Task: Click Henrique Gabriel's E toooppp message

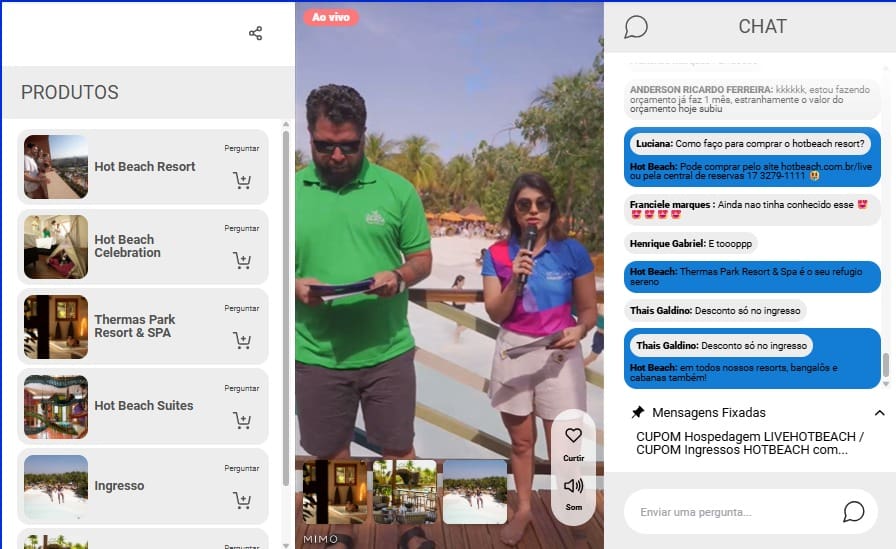Action: (690, 243)
